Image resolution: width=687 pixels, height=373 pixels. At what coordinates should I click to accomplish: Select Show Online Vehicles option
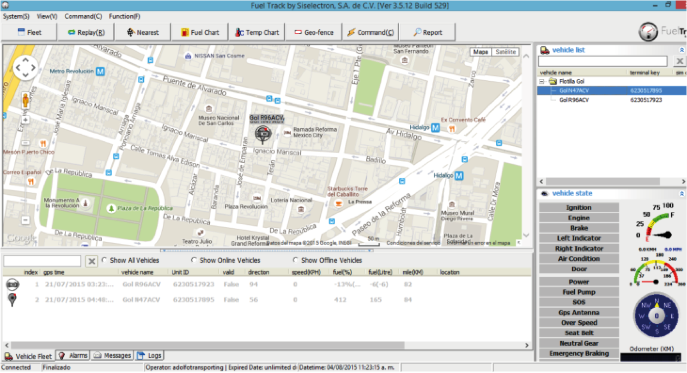pos(194,260)
